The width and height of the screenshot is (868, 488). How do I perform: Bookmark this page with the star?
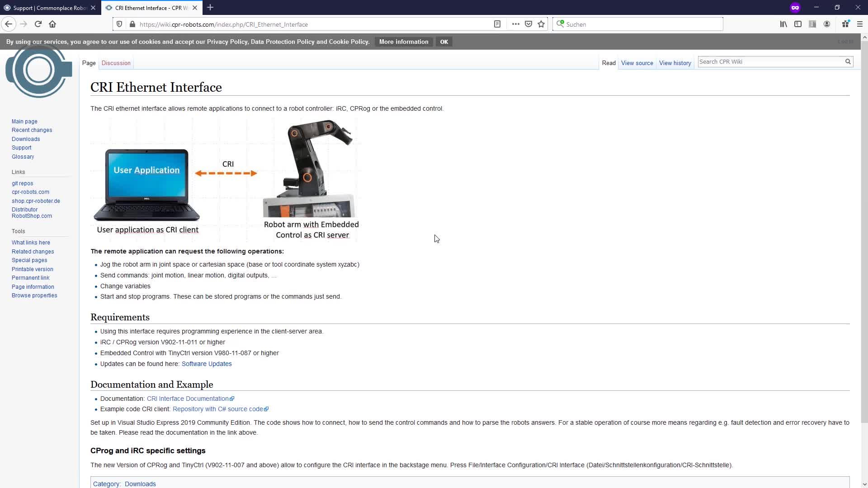[541, 24]
